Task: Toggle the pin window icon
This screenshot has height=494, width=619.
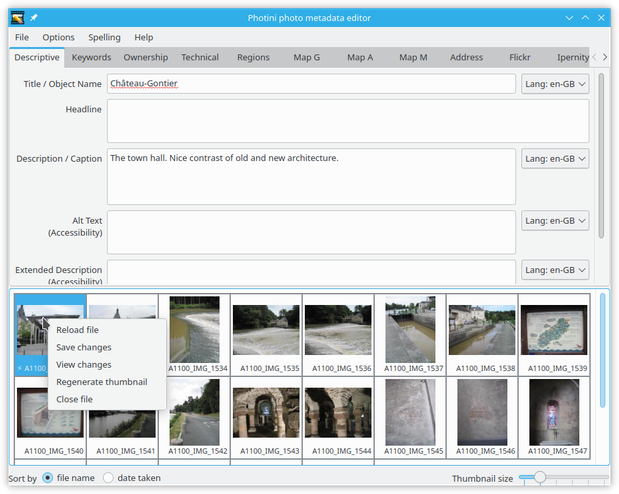Action: coord(34,18)
